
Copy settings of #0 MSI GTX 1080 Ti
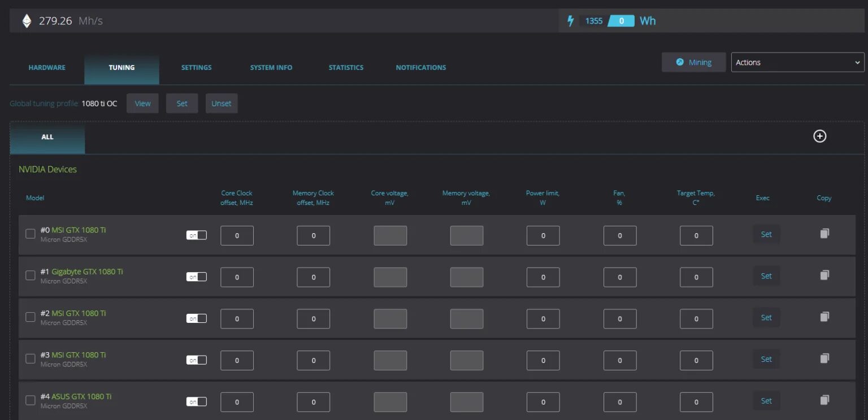click(824, 233)
